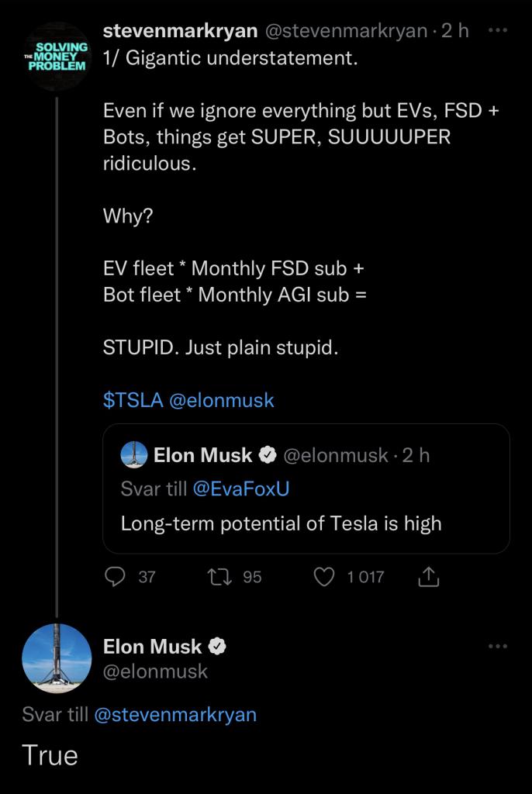The height and width of the screenshot is (794, 532).
Task: Open quoted tweet 'Long-term potential of Tesla is high'
Action: click(281, 523)
